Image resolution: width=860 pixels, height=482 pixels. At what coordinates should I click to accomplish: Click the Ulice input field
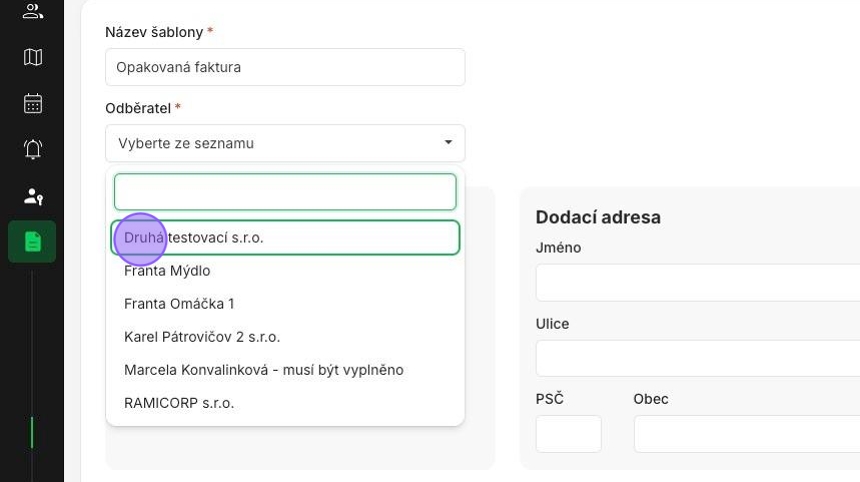[698, 358]
